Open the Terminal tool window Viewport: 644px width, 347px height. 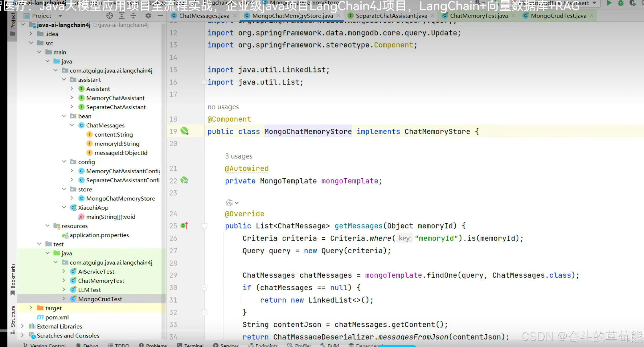[x=193, y=345]
